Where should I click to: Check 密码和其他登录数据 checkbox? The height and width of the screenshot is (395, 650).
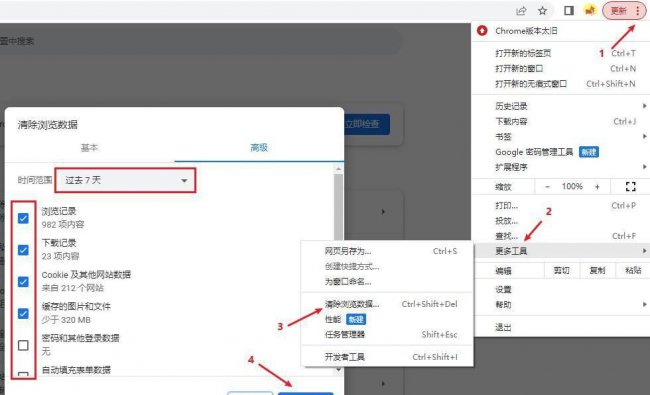point(23,345)
